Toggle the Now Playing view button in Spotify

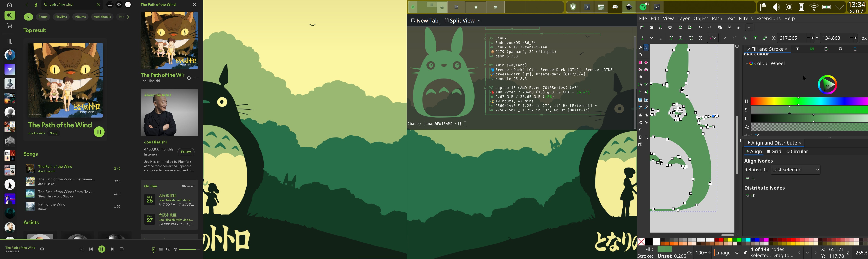coord(154,250)
